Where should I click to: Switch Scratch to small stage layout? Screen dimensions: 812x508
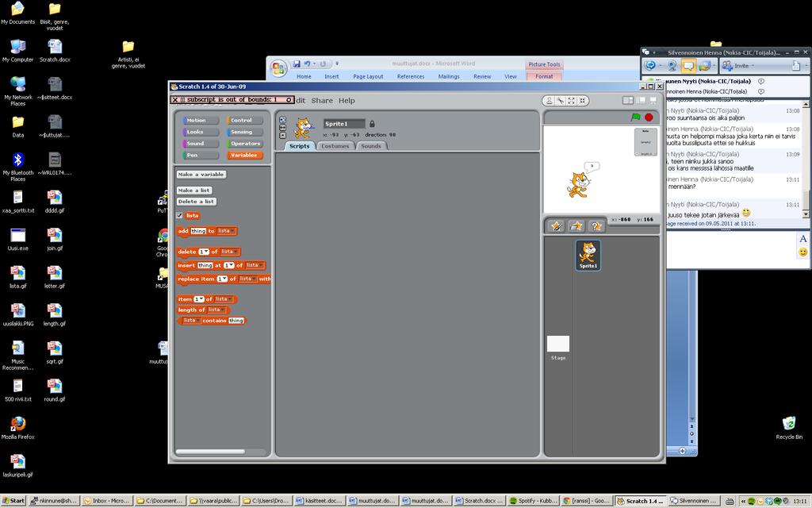tap(628, 100)
